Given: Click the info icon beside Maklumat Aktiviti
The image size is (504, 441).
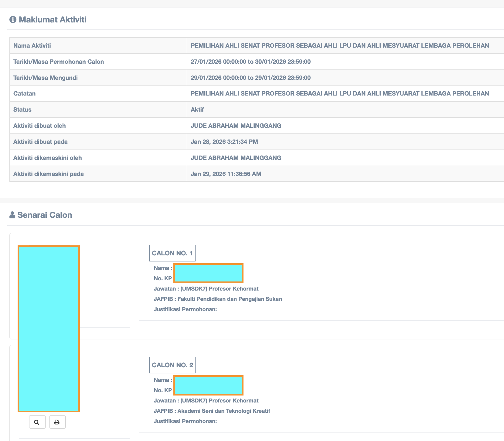Looking at the screenshot, I should [x=13, y=20].
